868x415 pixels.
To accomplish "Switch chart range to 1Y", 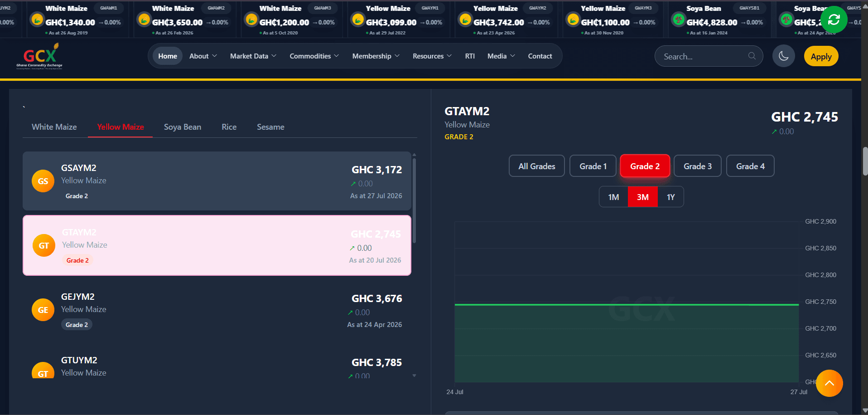I will (670, 197).
